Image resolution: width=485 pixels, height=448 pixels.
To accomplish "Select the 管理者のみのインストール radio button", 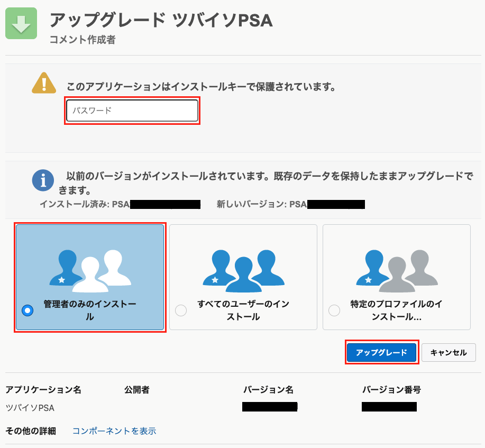I will click(28, 310).
